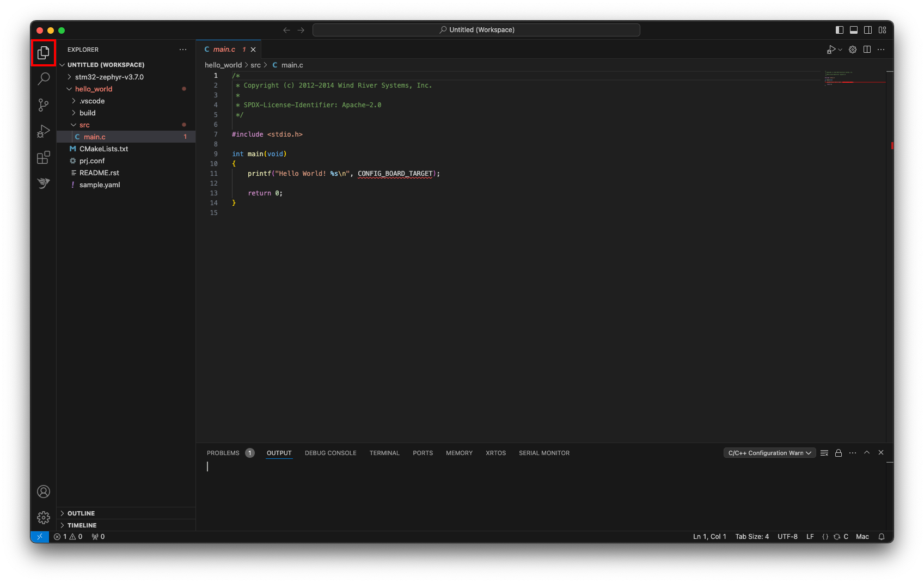Switch to the SERIAL MONITOR tab

(x=544, y=452)
